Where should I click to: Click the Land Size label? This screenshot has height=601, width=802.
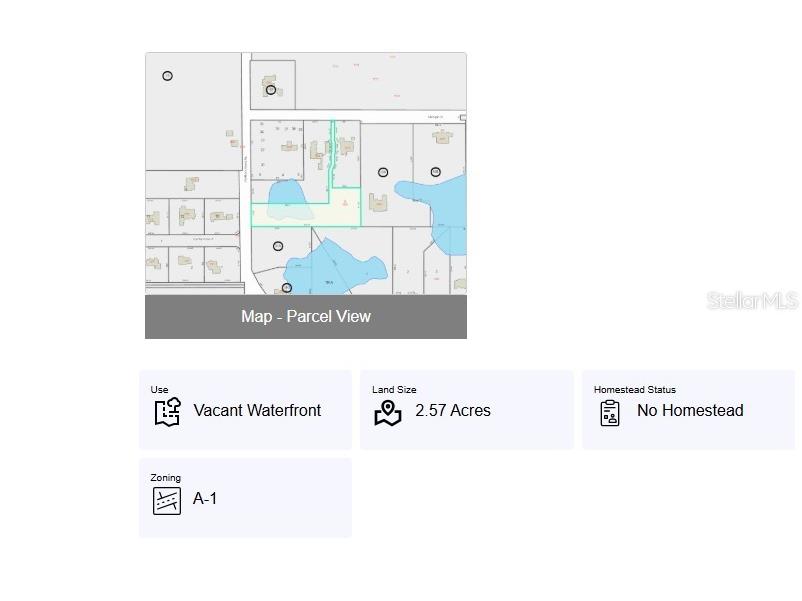(394, 390)
